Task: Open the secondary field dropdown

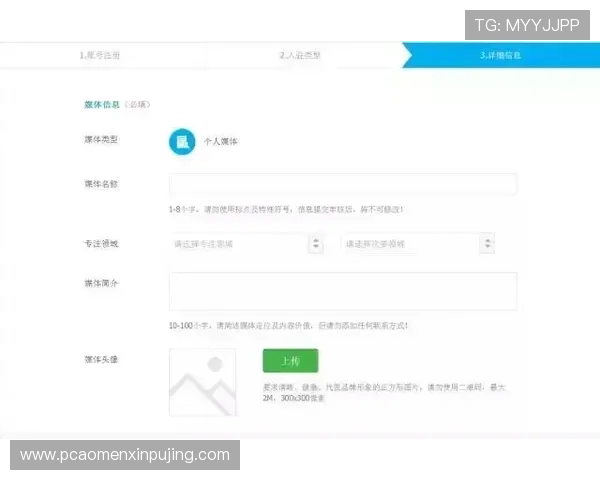Action: click(418, 244)
